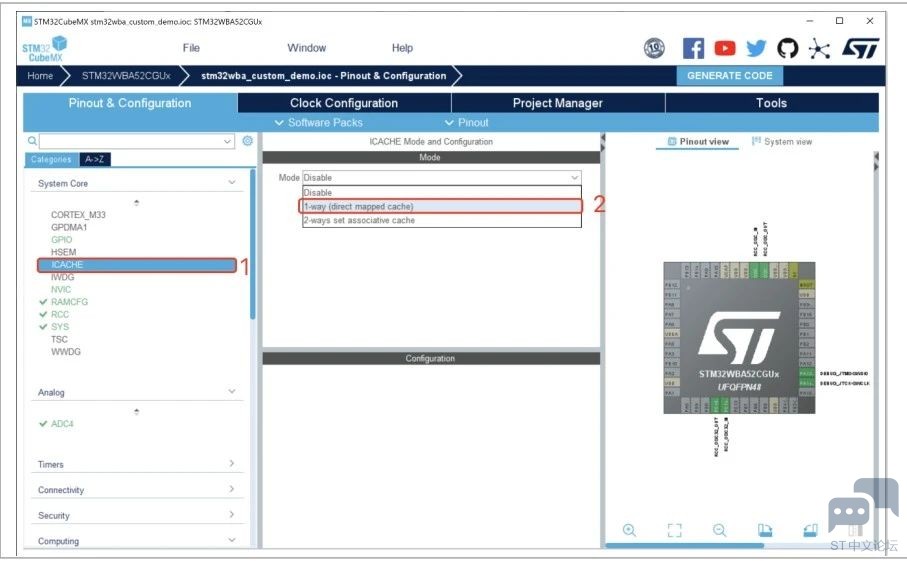Open the peripheral search combo box arrow
Image resolution: width=907 pixels, height=561 pixels.
(227, 141)
